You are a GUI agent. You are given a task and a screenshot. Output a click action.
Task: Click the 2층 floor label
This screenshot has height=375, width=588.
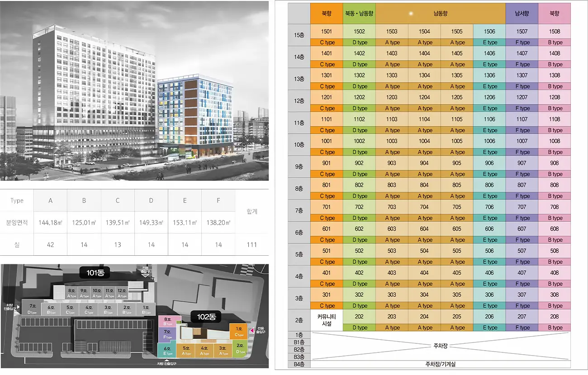click(x=299, y=320)
